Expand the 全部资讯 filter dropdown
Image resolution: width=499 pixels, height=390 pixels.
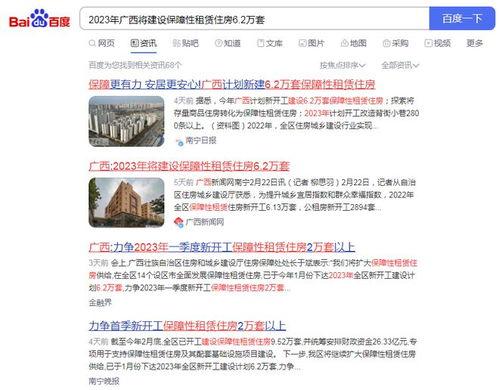tap(400, 65)
